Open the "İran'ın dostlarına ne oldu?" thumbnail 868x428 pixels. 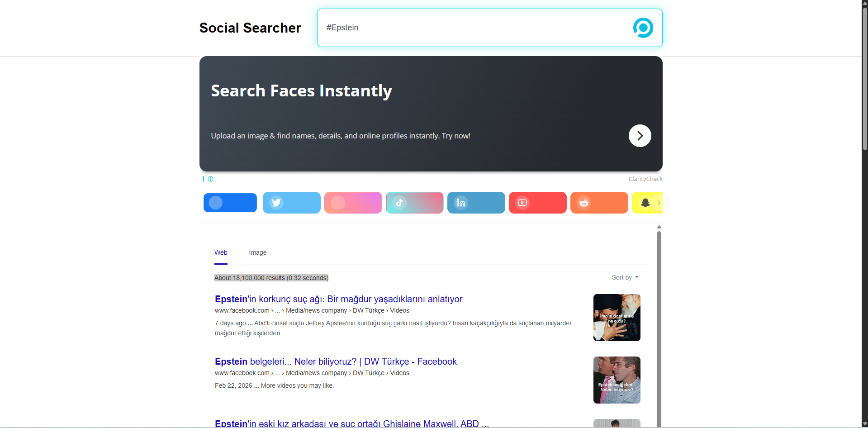[x=617, y=318]
